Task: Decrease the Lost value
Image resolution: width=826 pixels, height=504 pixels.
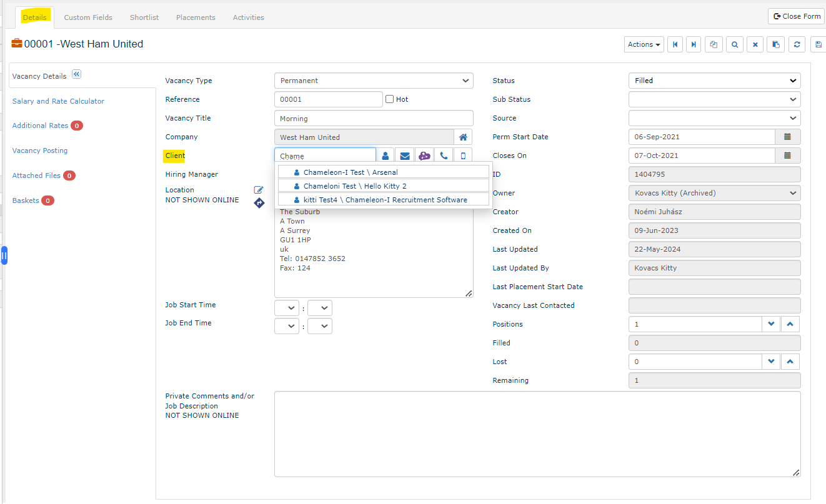Action: [x=771, y=362]
